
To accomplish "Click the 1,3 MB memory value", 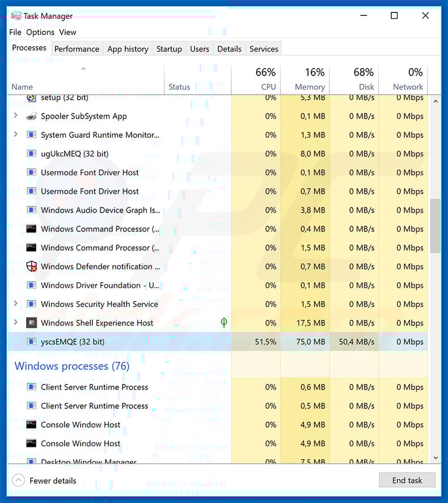I will click(312, 135).
